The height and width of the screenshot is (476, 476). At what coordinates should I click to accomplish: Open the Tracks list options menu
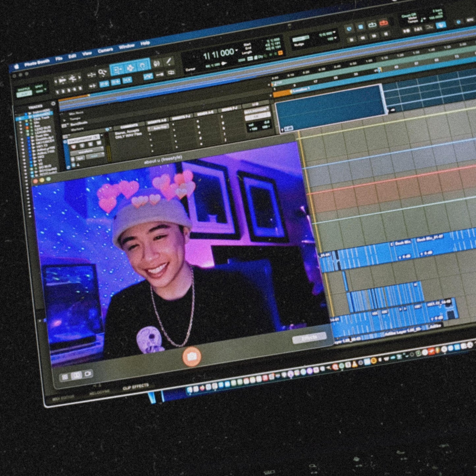tap(53, 103)
